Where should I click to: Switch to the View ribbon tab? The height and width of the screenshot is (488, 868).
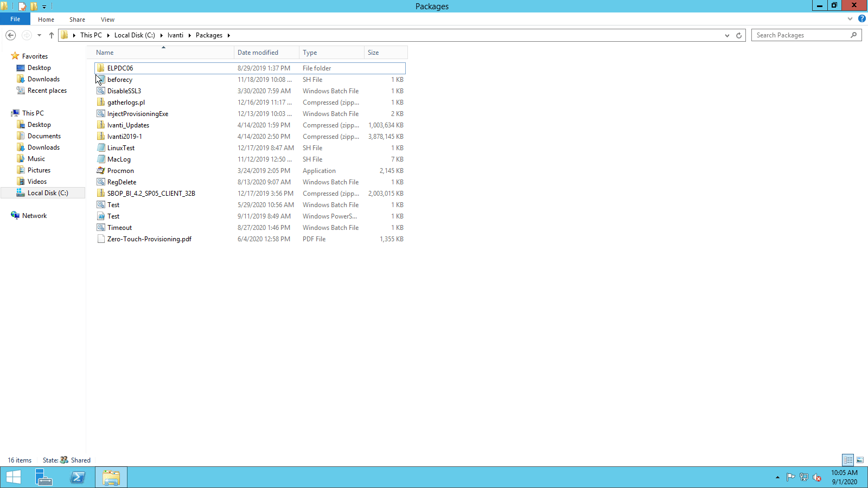coord(107,19)
